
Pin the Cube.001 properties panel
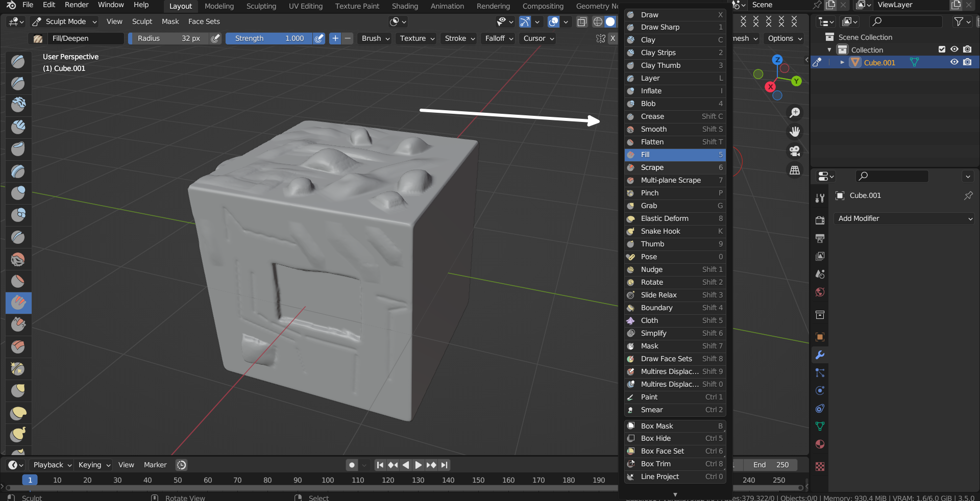[968, 195]
